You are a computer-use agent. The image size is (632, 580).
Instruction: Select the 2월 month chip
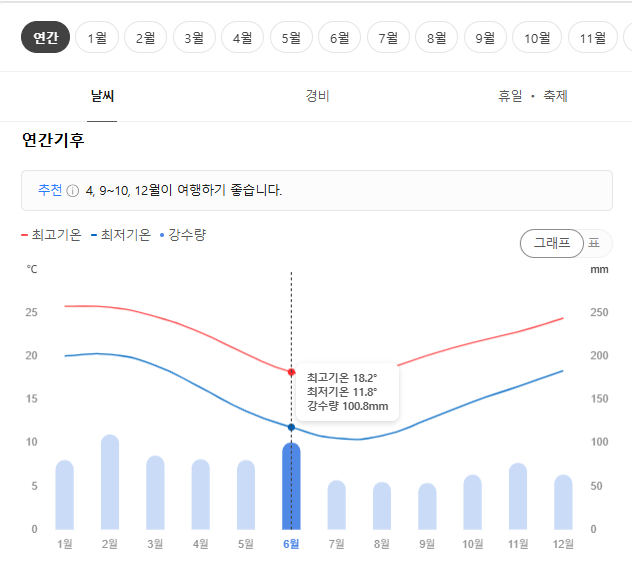tap(146, 37)
